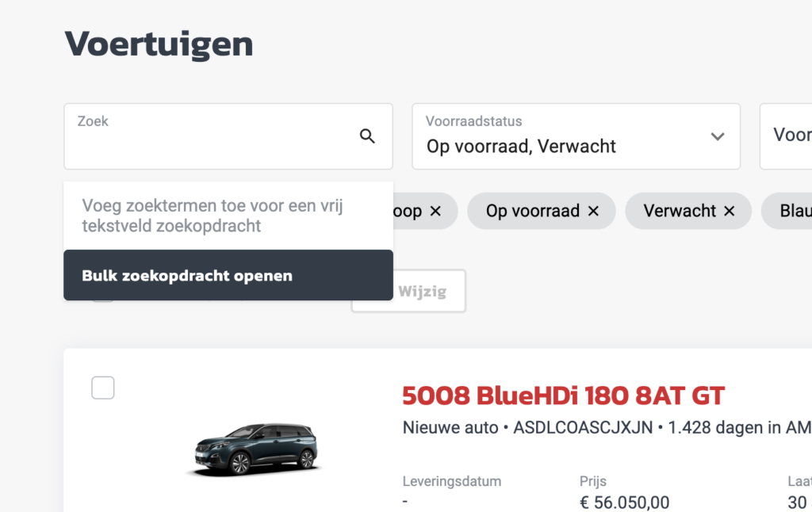Remove the "Op voorraad" filter chip
812x512 pixels.
[x=593, y=212]
